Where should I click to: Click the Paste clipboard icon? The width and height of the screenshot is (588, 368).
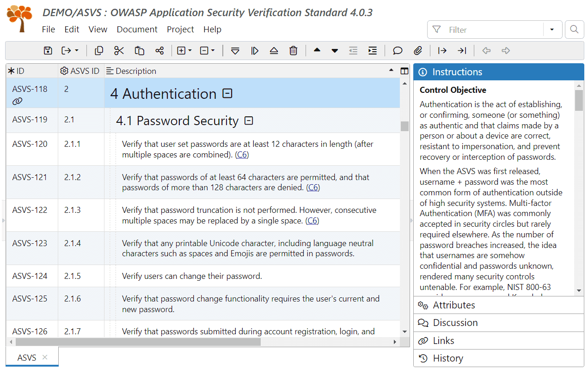[139, 51]
